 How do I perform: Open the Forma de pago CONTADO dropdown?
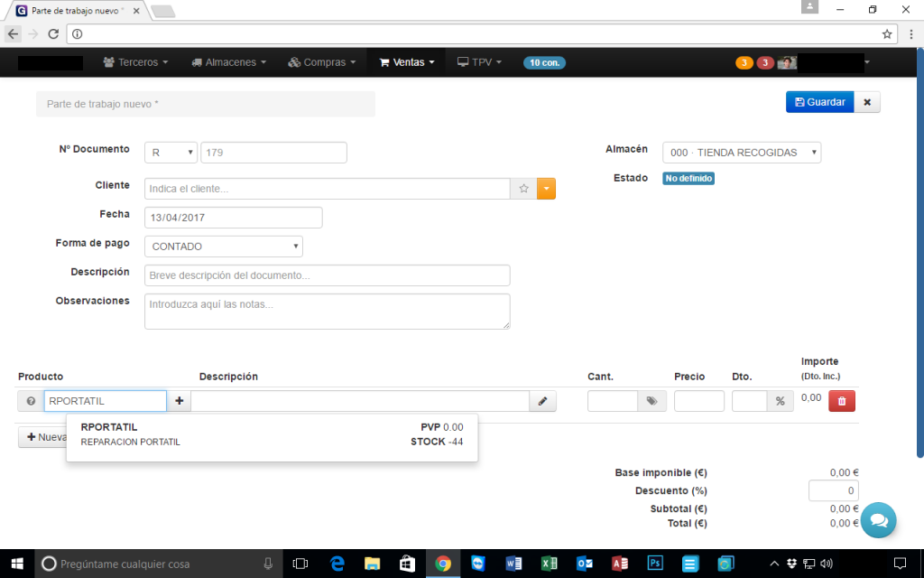point(224,247)
